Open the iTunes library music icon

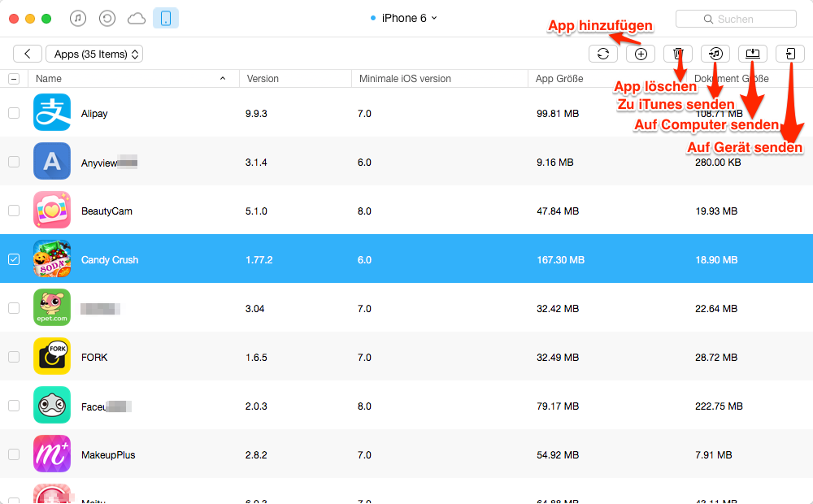pyautogui.click(x=78, y=19)
